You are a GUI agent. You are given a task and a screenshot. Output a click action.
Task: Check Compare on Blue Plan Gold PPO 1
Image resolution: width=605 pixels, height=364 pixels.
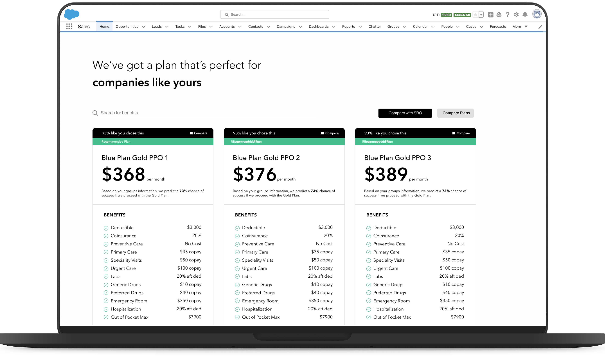point(191,133)
